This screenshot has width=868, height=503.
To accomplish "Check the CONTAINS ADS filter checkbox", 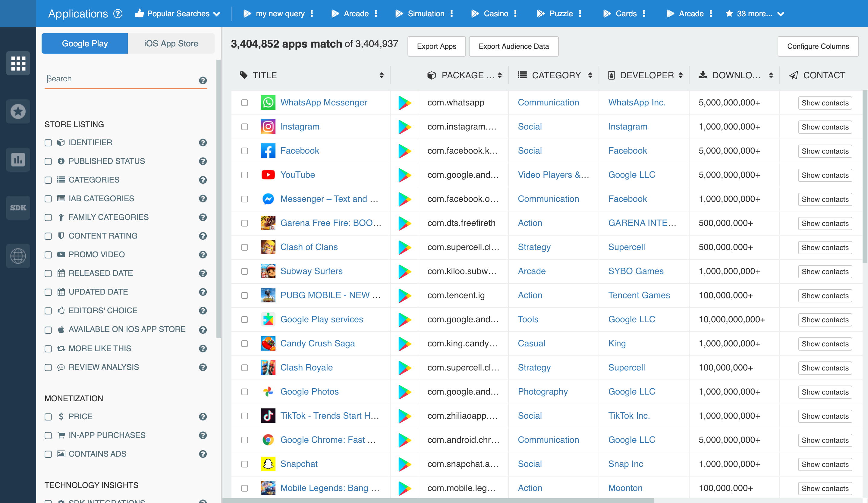I will 48,454.
